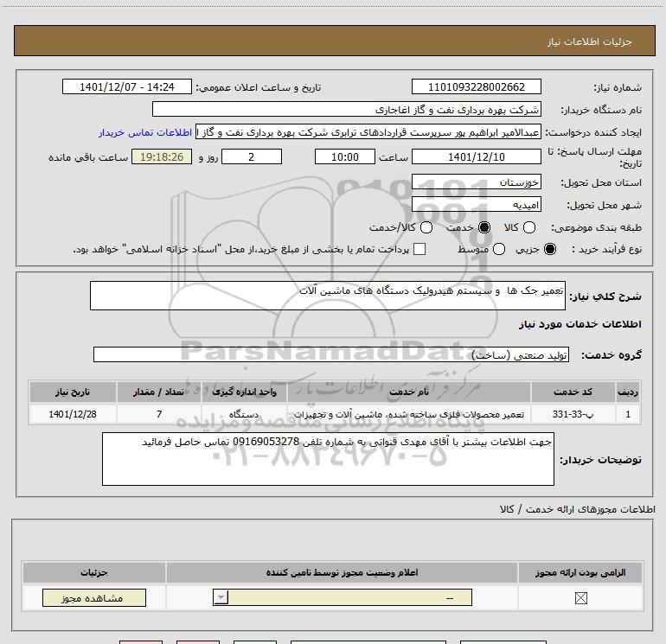This screenshot has width=666, height=644.
Task: Click the جزئیات column header in permits table
Action: tap(94, 572)
